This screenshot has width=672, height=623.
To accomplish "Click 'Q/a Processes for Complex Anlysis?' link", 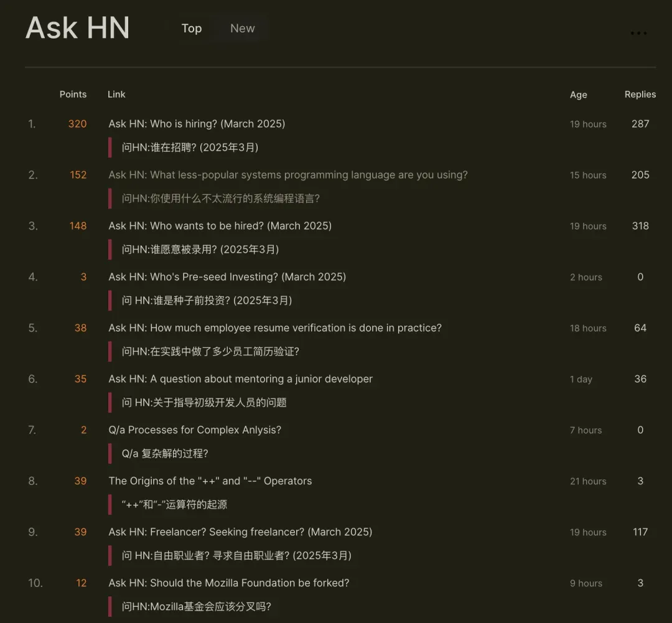I will coord(195,430).
